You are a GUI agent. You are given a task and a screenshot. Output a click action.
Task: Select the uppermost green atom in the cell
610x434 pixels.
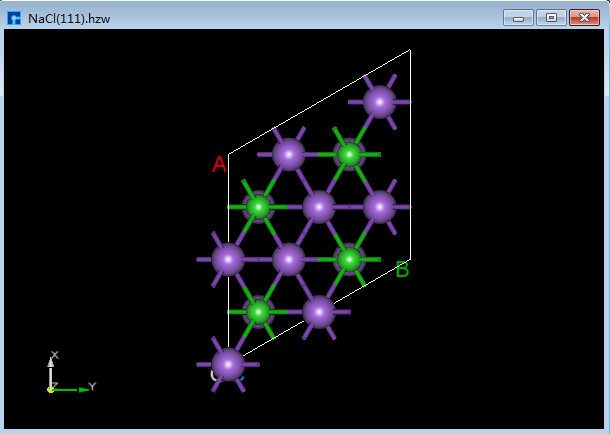coord(349,154)
